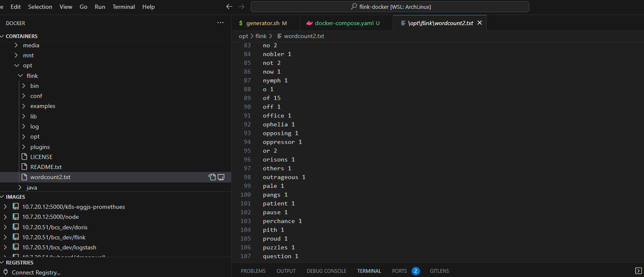644x277 pixels.
Task: Expand the conf folder
Action: [24, 96]
